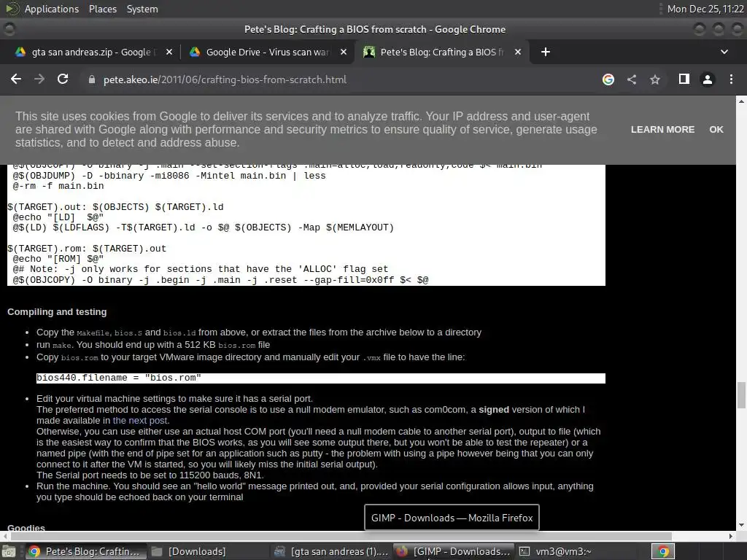The image size is (747, 560).
Task: Open Chrome's three-dot menu
Action: coord(731,79)
